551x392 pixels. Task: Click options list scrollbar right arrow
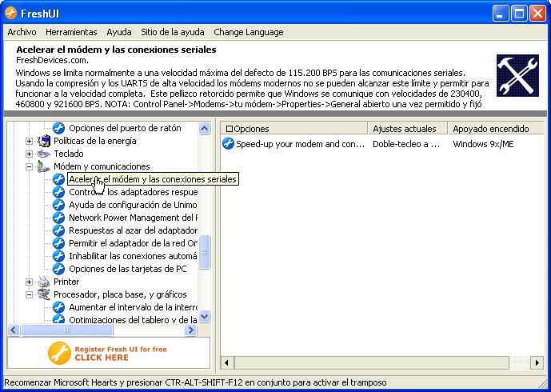[x=537, y=362]
